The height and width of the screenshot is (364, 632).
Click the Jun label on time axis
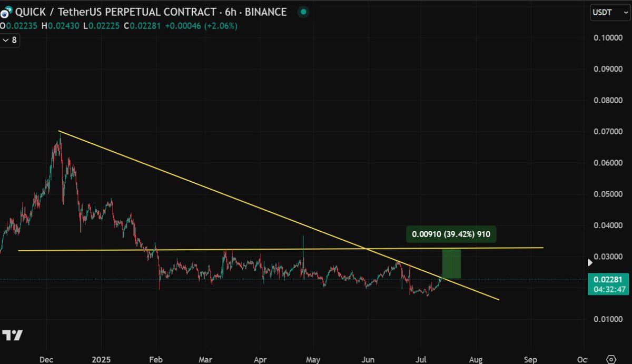click(368, 359)
